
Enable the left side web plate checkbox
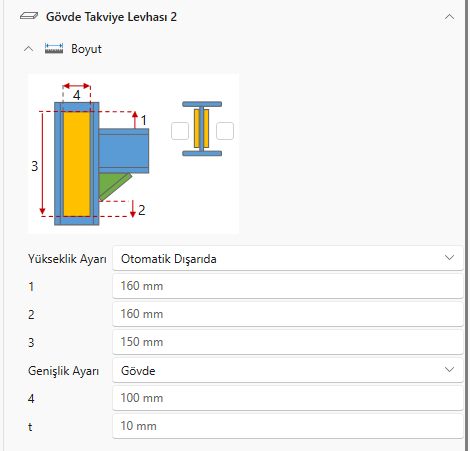coord(180,131)
